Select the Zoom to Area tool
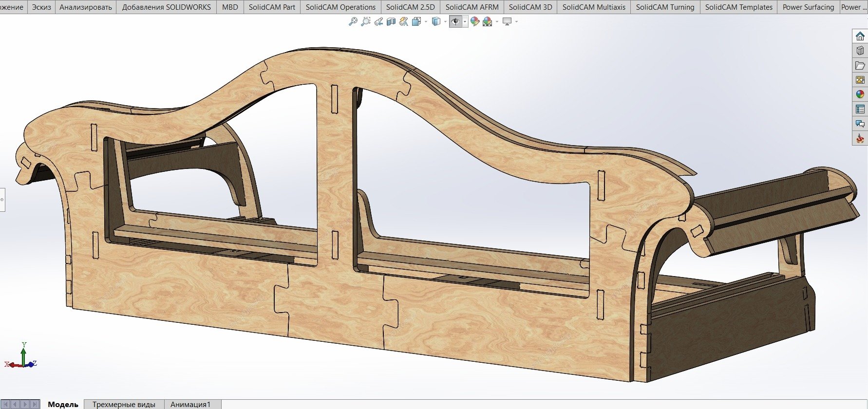868x409 pixels. [x=366, y=21]
